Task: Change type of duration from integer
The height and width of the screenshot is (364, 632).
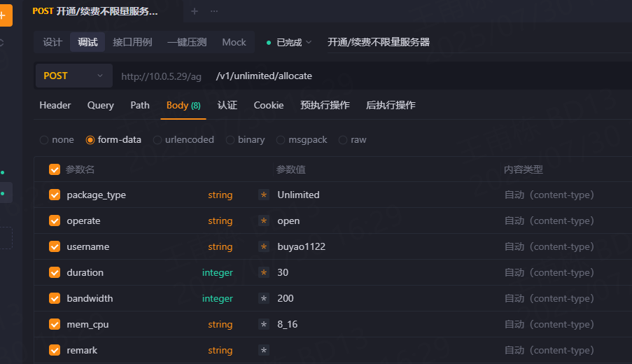Action: click(217, 272)
